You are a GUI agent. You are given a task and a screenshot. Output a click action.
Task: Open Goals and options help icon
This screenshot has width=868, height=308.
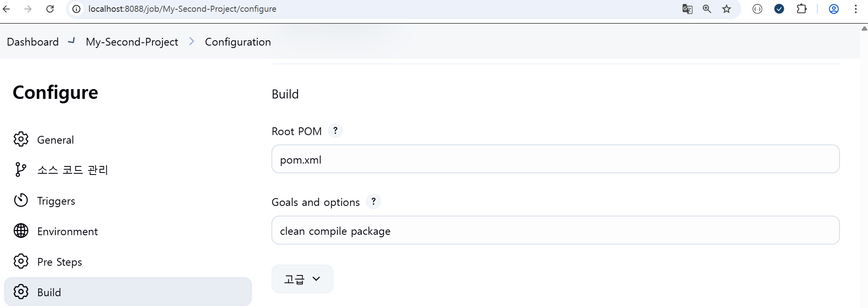(373, 201)
